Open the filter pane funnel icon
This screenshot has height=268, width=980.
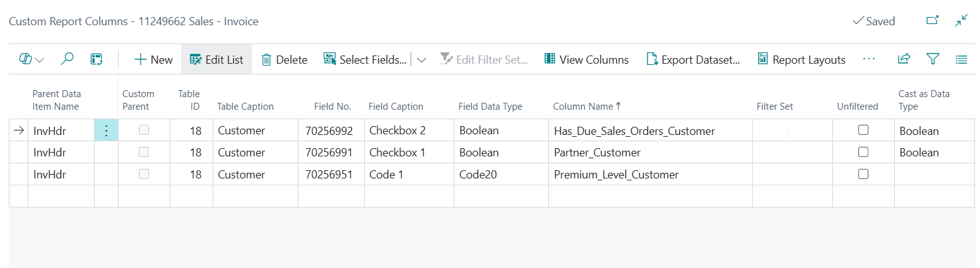point(933,59)
